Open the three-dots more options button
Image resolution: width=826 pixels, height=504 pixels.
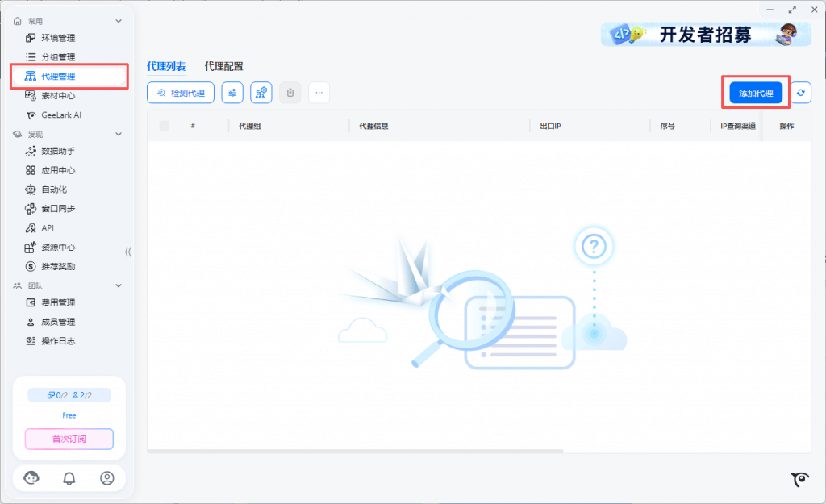319,93
